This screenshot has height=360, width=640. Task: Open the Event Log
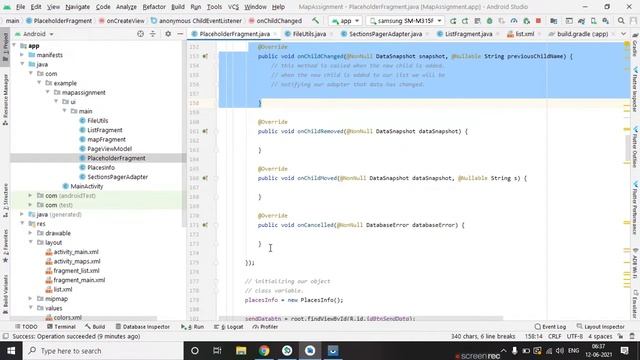[550, 327]
